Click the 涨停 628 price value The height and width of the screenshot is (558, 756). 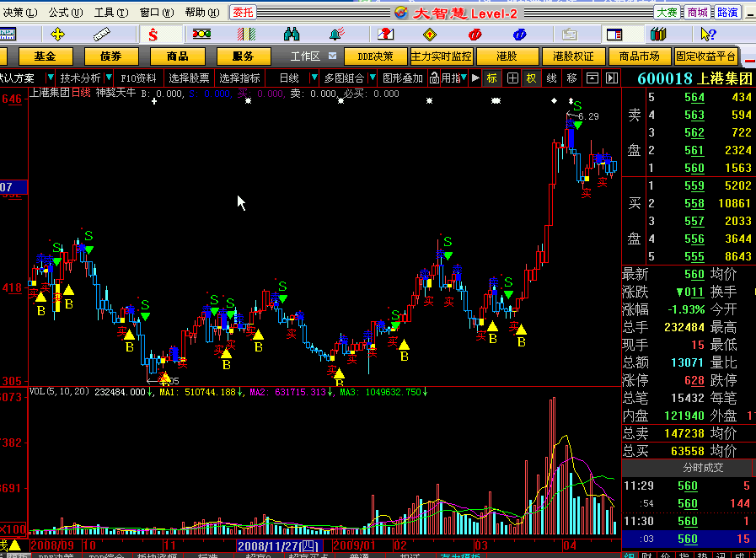point(694,380)
